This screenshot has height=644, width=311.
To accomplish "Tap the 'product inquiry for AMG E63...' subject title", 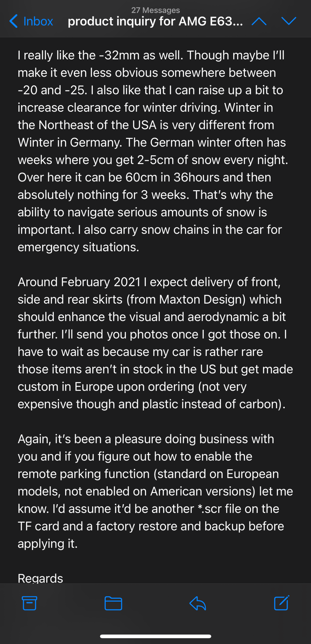I will (155, 21).
